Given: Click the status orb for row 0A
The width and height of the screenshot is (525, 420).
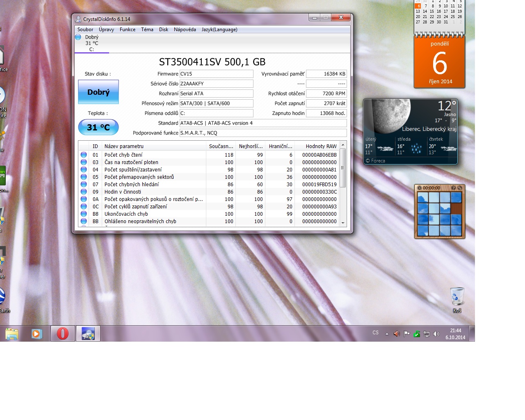Looking at the screenshot, I should [x=84, y=199].
